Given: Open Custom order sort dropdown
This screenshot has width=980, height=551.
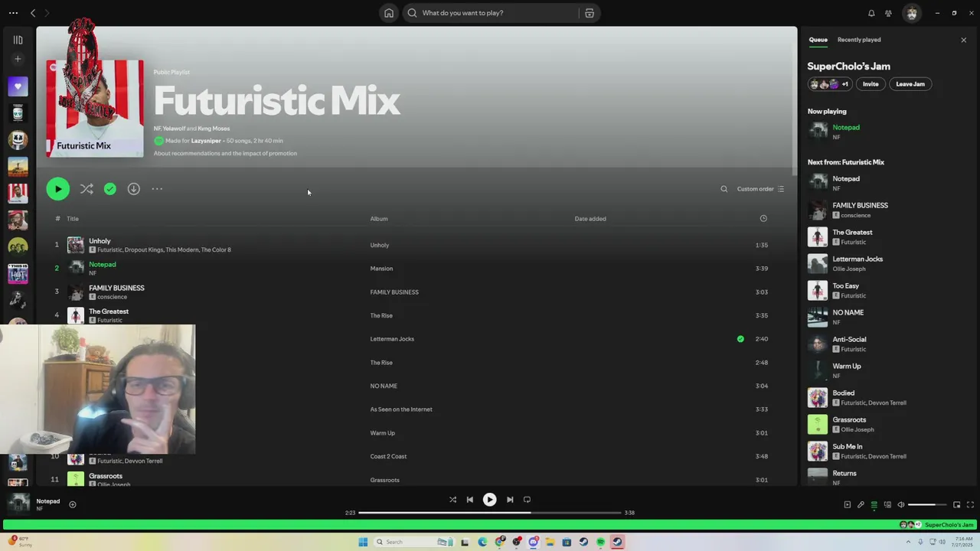Looking at the screenshot, I should coord(760,189).
